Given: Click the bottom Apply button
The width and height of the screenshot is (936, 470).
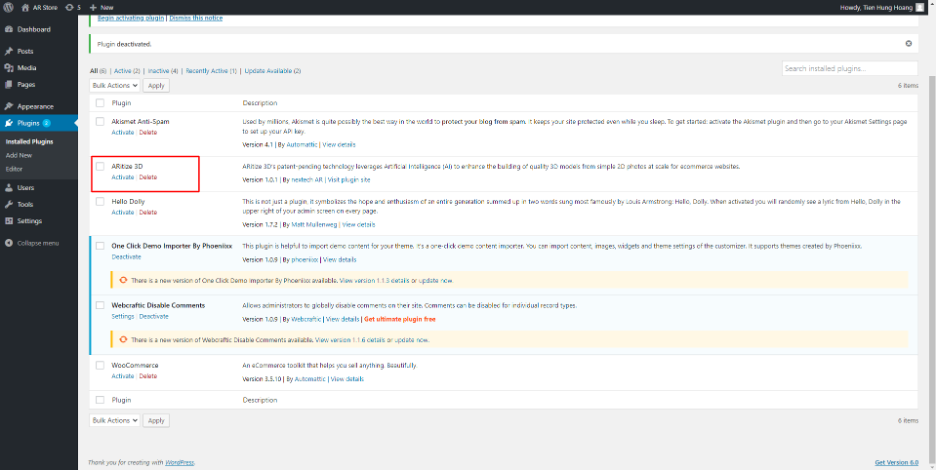Looking at the screenshot, I should pyautogui.click(x=156, y=420).
